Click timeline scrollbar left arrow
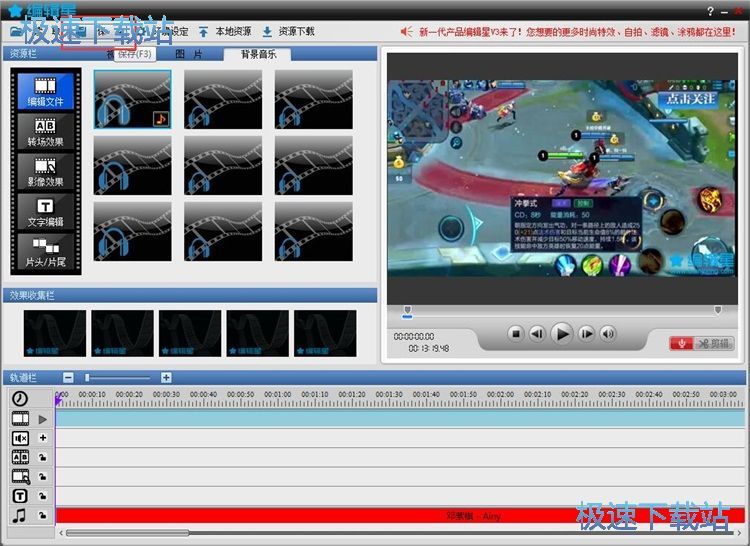Screen dimensions: 750x546 click(61, 533)
